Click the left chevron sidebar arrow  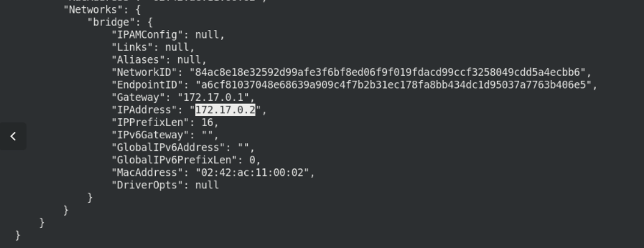pyautogui.click(x=13, y=136)
